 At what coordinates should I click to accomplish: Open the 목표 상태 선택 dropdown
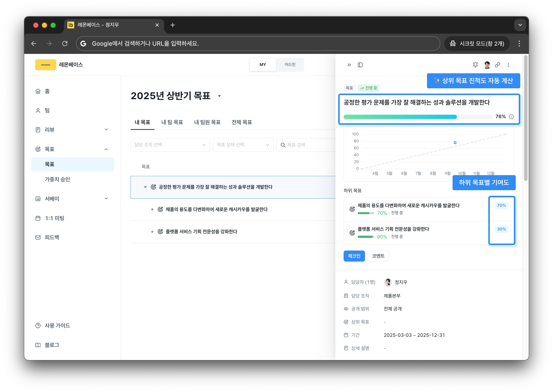(243, 145)
